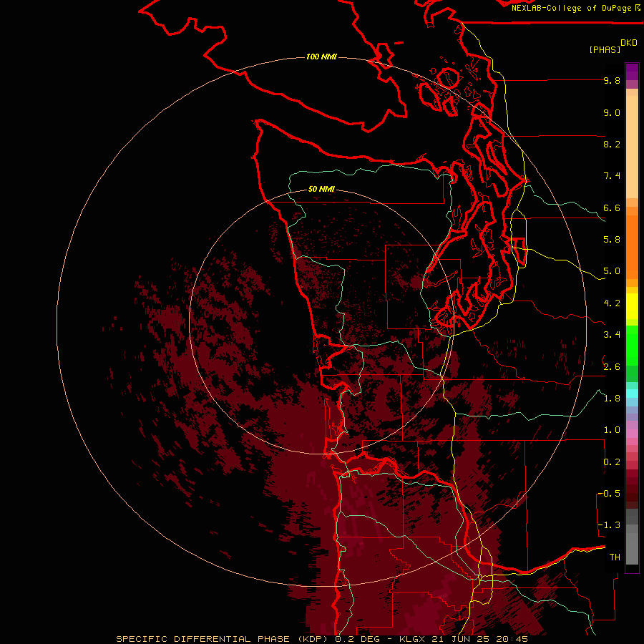Select the -0.5 value on the scale

coord(609,494)
